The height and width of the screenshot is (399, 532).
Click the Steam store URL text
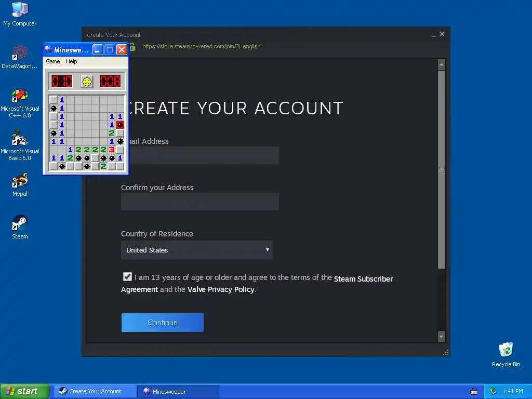[x=202, y=46]
